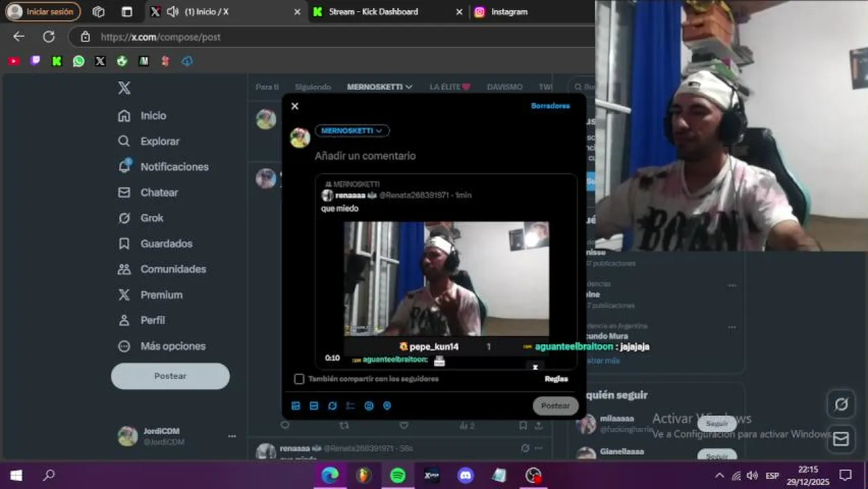Mute the X tab audio icon
The image size is (868, 489).
(173, 12)
